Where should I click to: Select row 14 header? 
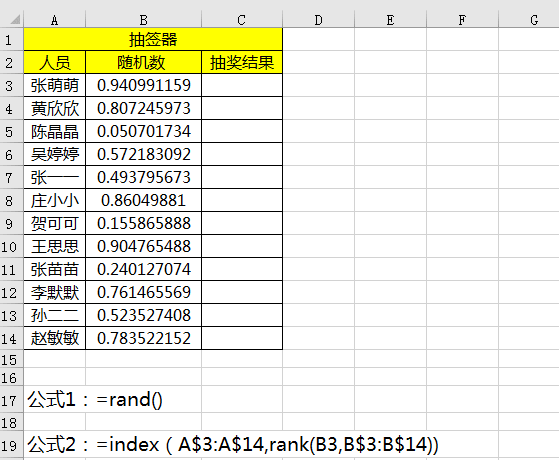(x=11, y=338)
